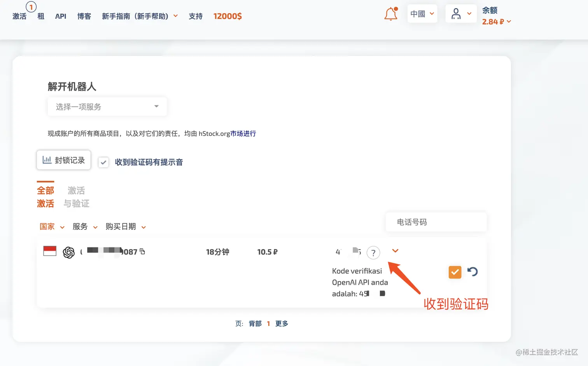The width and height of the screenshot is (588, 366).
Task: Click the 10.5 ₽ price value
Action: [268, 252]
